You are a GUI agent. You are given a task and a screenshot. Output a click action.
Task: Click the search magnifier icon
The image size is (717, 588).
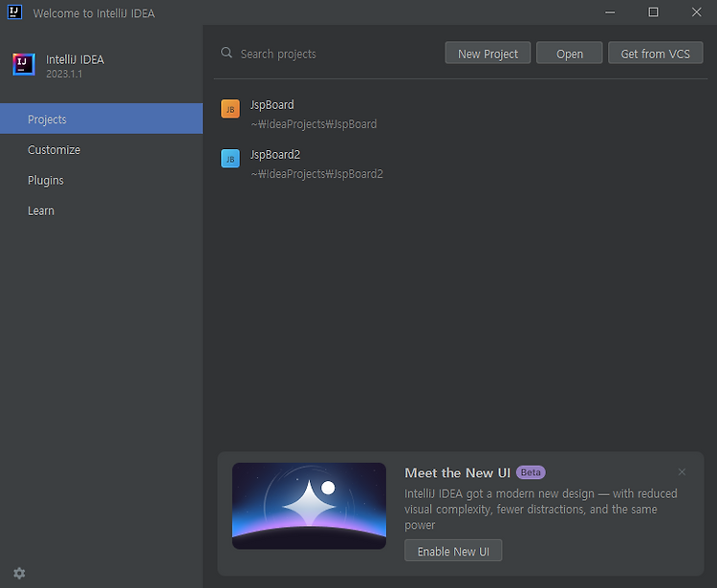227,53
